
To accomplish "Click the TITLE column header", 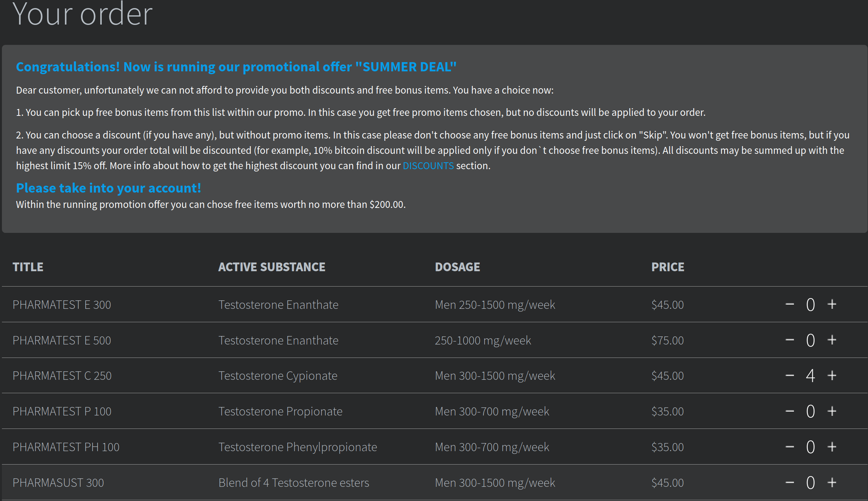I will [x=28, y=267].
